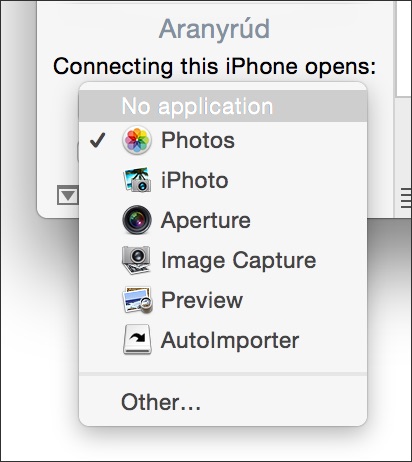Click the vertical scrollbar on the right side
Screen dimensions: 412x462
(x=403, y=48)
